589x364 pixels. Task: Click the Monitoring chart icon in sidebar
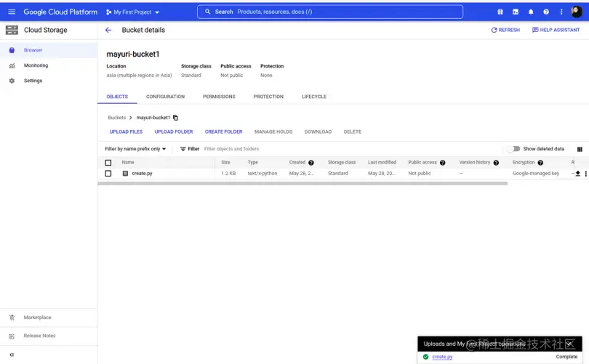pyautogui.click(x=12, y=65)
